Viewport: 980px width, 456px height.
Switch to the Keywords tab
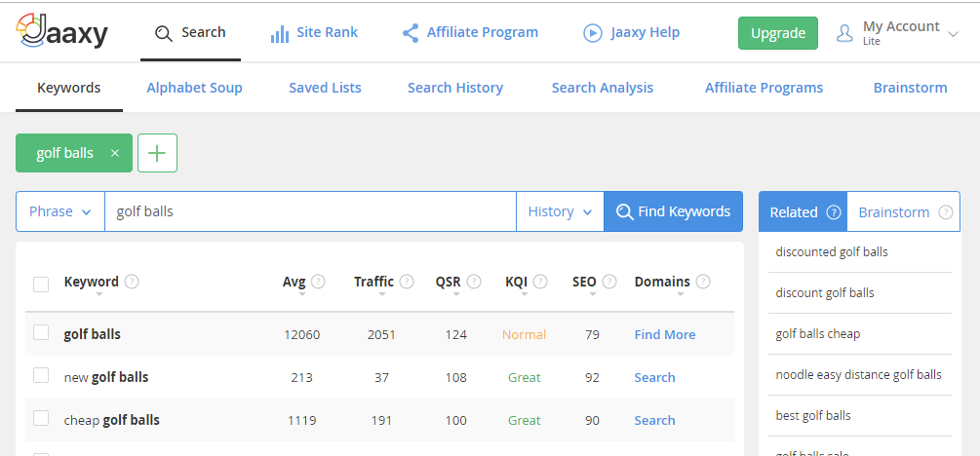click(x=69, y=88)
